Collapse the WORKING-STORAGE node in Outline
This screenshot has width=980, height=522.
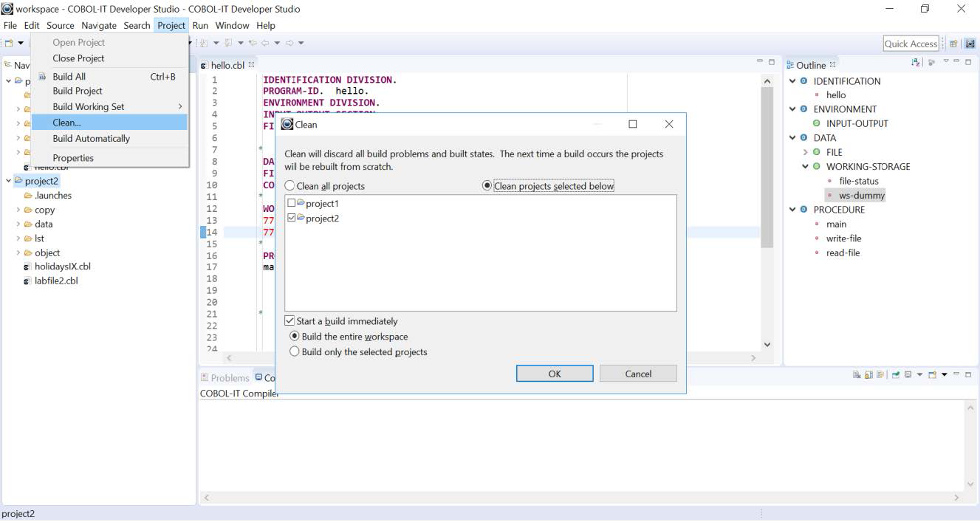pyautogui.click(x=806, y=166)
